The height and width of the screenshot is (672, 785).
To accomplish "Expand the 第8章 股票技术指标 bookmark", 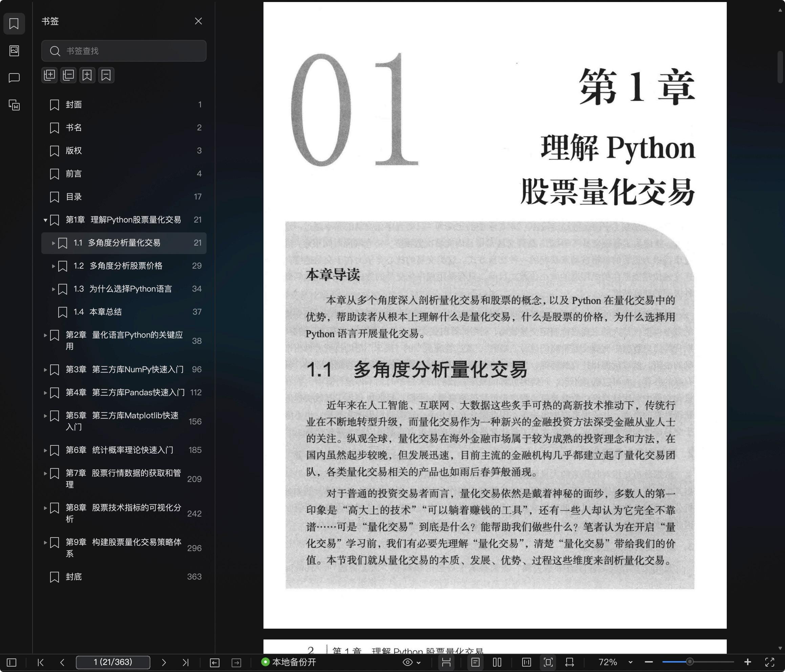I will tap(45, 508).
